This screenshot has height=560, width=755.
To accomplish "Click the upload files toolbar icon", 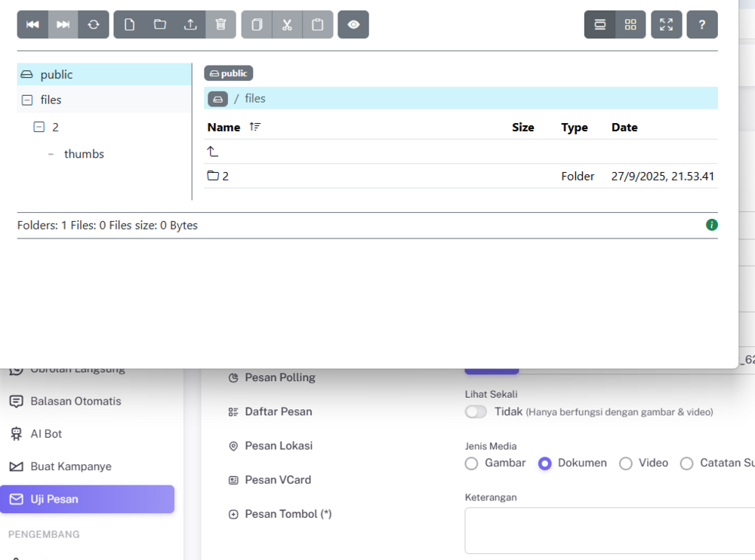I will (190, 25).
